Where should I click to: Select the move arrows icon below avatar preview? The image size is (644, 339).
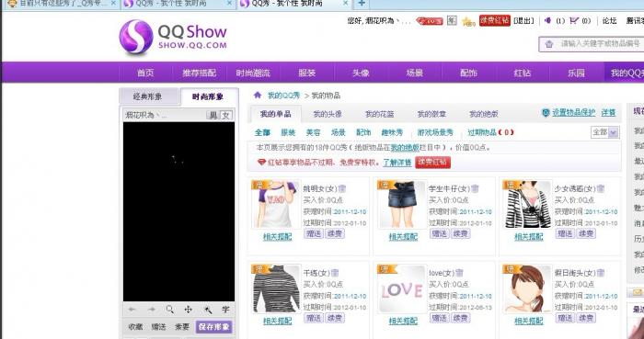click(x=188, y=310)
